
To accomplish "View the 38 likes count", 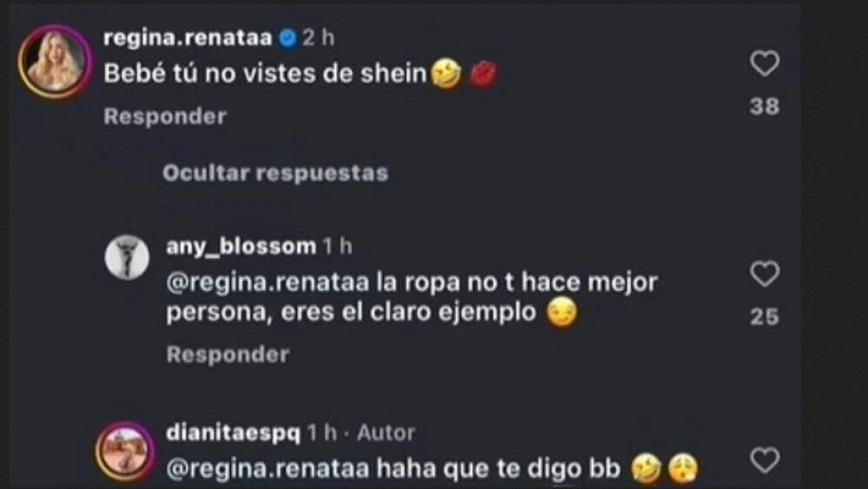I will tap(765, 106).
